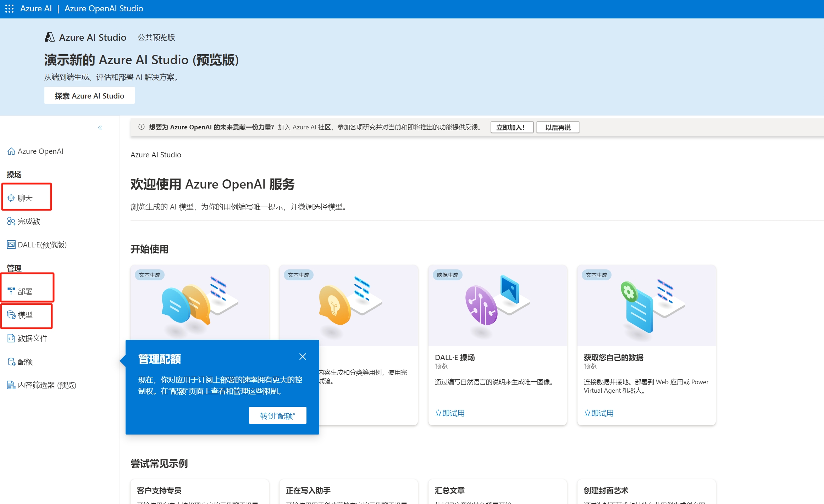
Task: Click the 转到"配额" button
Action: [277, 415]
